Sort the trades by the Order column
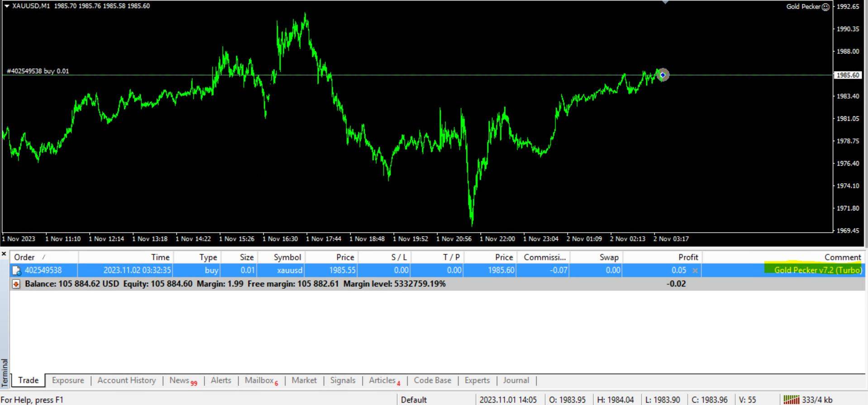868x405 pixels. [24, 257]
